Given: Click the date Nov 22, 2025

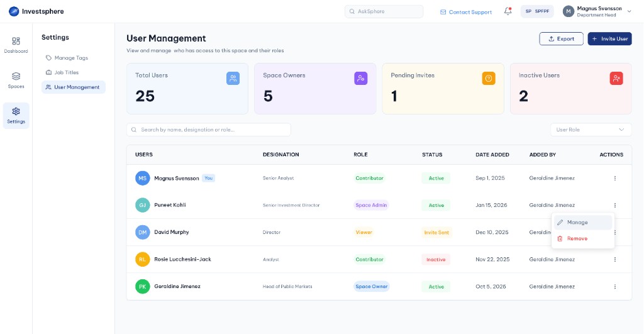Looking at the screenshot, I should pos(492,259).
